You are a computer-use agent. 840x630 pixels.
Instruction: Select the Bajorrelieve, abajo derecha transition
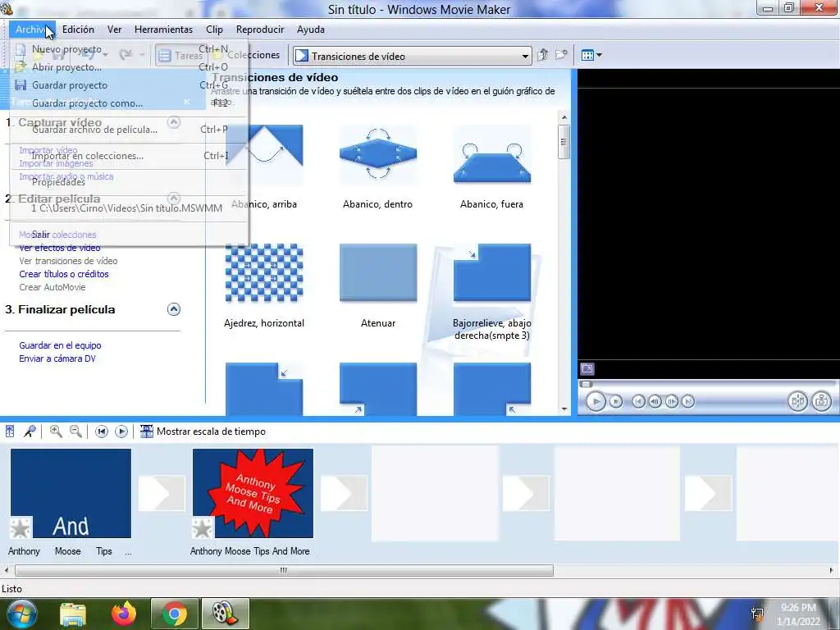coord(492,292)
